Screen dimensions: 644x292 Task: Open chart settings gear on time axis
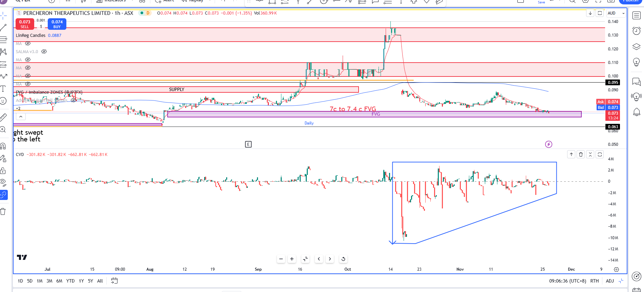[616, 270]
